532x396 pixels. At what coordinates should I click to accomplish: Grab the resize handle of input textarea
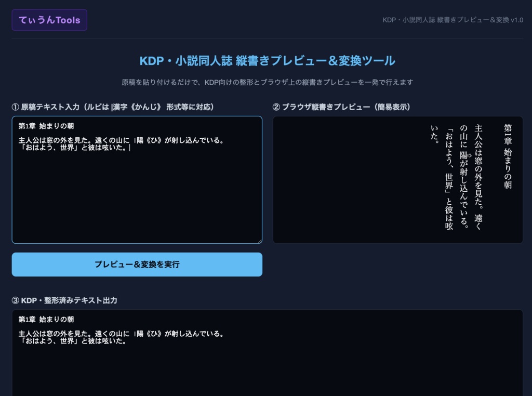[260, 241]
